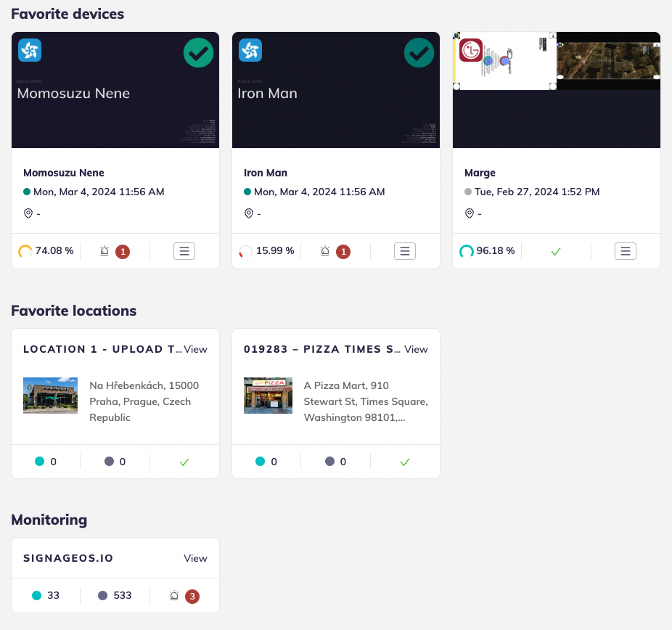Click the LG logo icon on Marge screenshot
Screen dimensions: 672x630
click(x=472, y=50)
